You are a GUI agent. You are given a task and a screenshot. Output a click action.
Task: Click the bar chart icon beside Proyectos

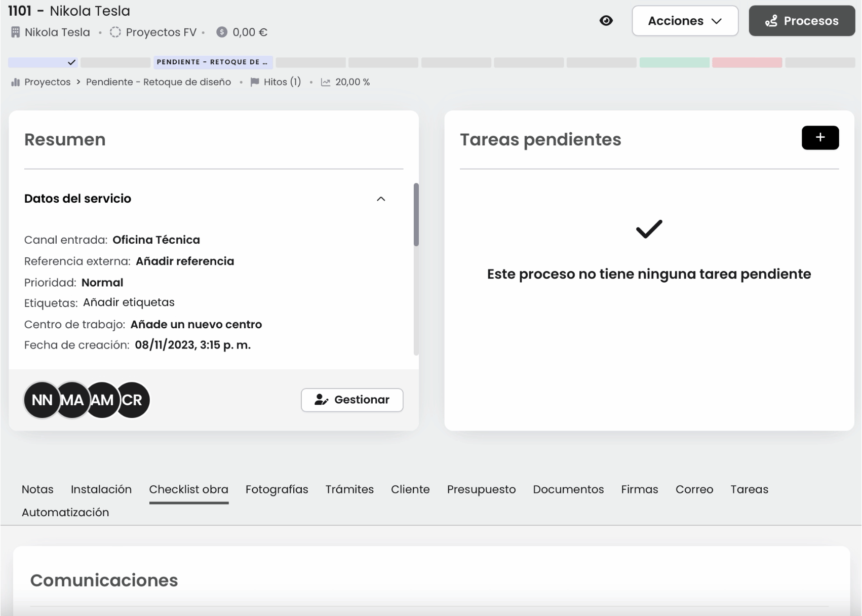(x=15, y=82)
